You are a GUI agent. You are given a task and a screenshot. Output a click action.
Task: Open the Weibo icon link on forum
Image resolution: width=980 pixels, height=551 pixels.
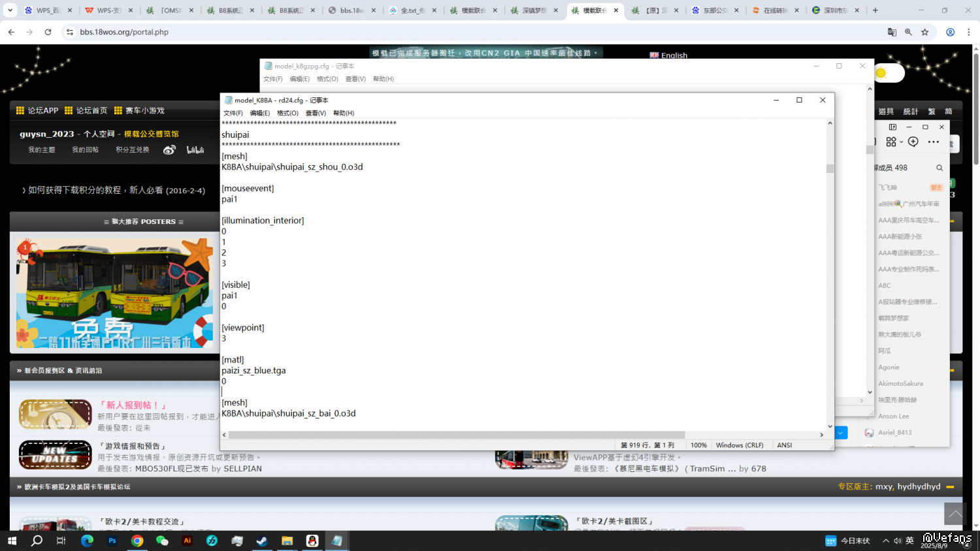pos(169,150)
